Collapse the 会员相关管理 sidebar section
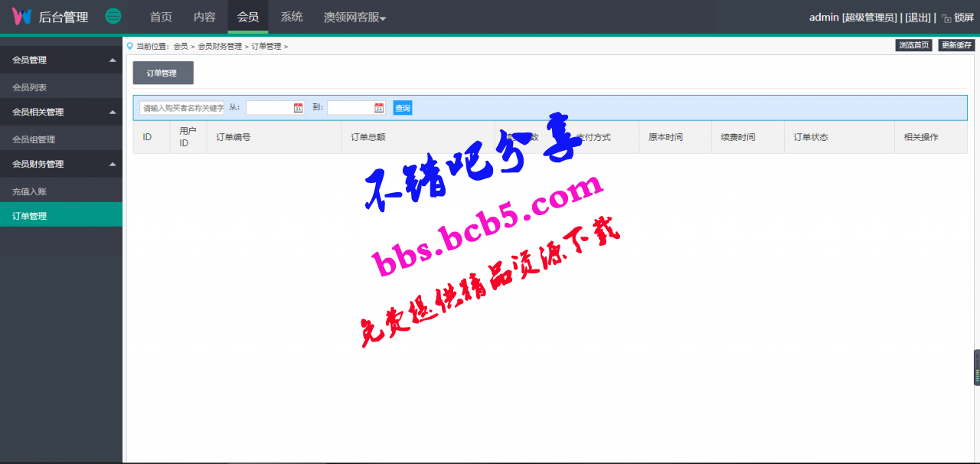Screen dimensions: 980x464 tap(113, 112)
